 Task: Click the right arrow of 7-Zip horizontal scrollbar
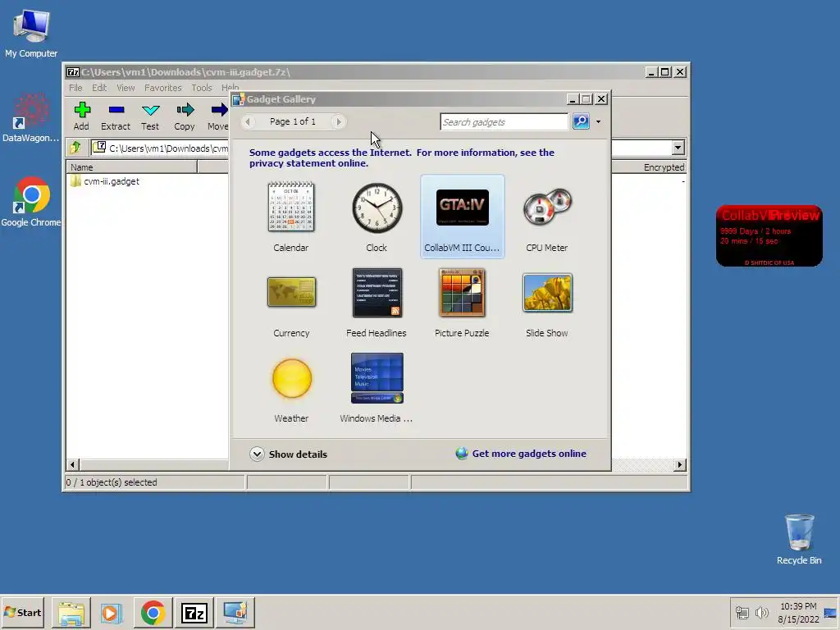point(680,464)
